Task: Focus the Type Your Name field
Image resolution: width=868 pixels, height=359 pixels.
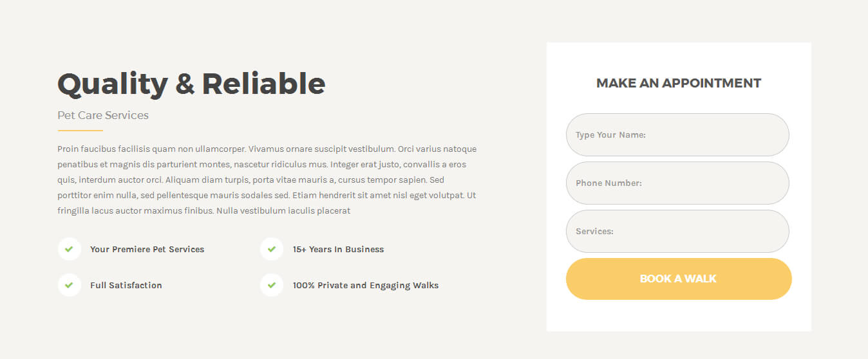Action: pos(677,134)
